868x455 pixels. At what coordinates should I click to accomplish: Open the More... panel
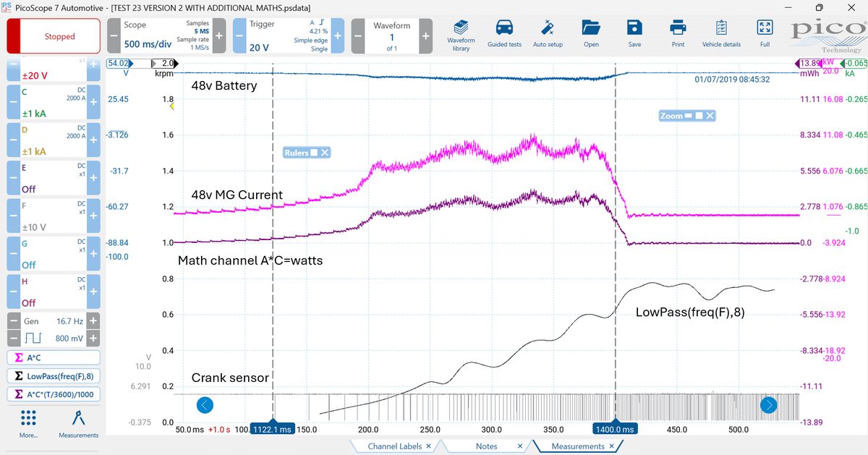click(28, 424)
